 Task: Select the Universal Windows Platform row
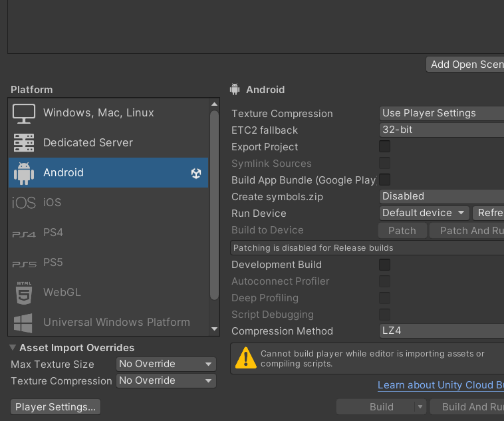(x=108, y=322)
